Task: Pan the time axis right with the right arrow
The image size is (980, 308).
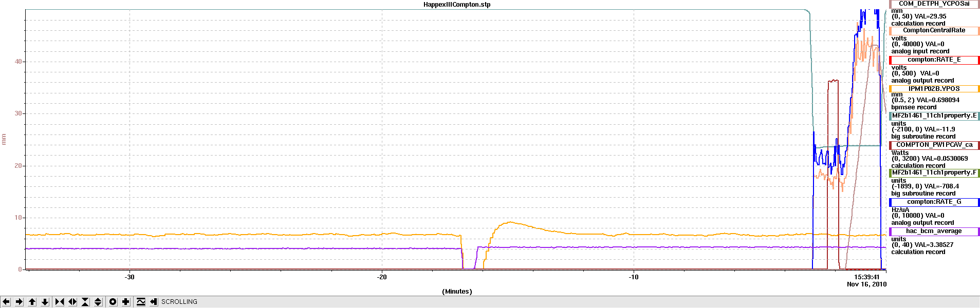Action: pyautogui.click(x=19, y=302)
